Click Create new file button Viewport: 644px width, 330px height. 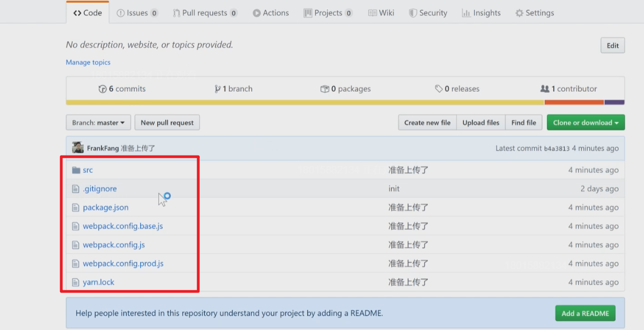(427, 122)
